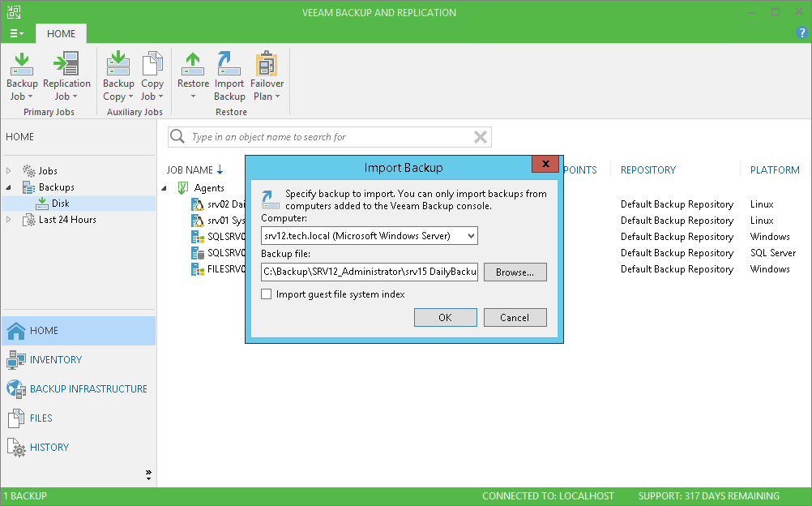
Task: Sort by the PLATFORM column header
Action: (775, 170)
